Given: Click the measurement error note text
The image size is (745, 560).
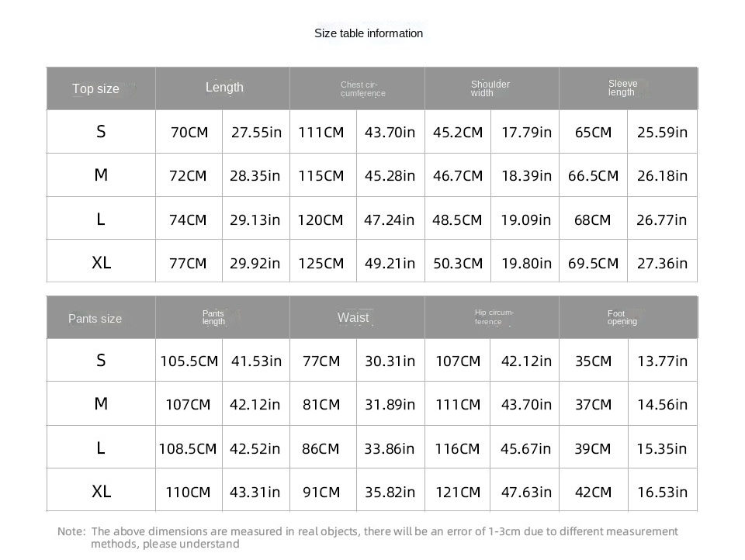Looking at the screenshot, I should [369, 538].
